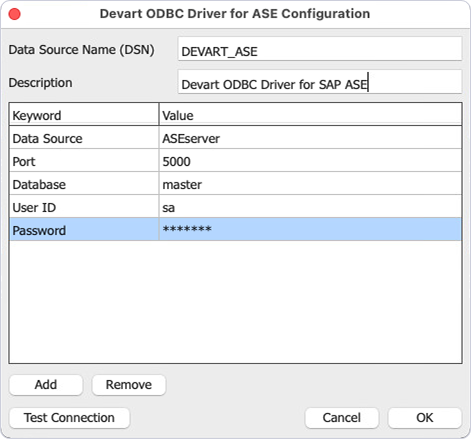Cancel the configuration dialog
The width and height of the screenshot is (471, 439).
(x=342, y=418)
